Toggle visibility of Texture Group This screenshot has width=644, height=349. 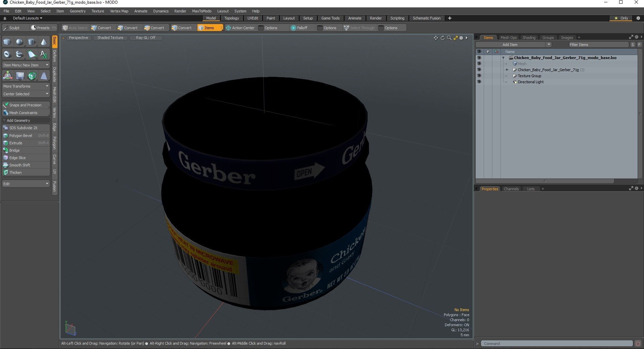click(x=479, y=76)
